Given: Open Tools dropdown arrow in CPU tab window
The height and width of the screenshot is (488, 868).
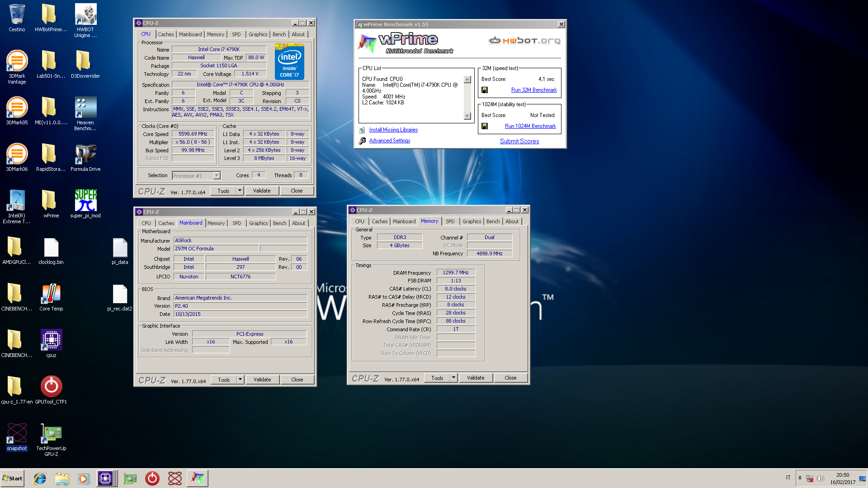Looking at the screenshot, I should coord(240,191).
